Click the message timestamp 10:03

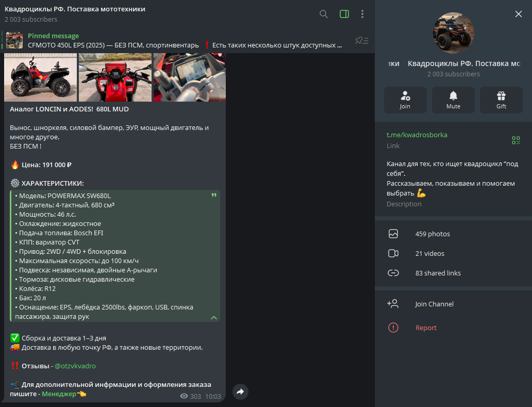pyautogui.click(x=213, y=396)
